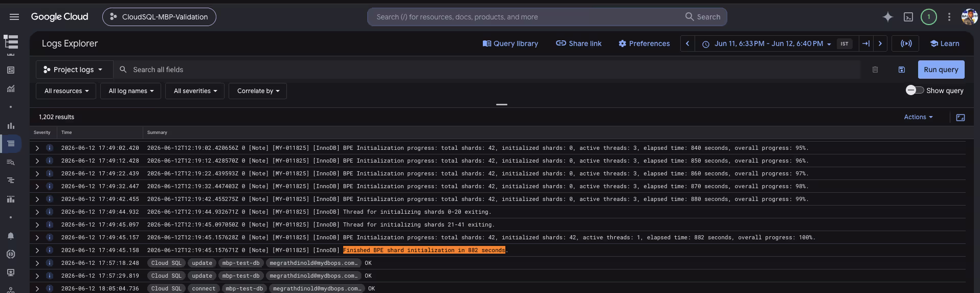Jump to now with the arrow-to-bar icon

[866, 43]
